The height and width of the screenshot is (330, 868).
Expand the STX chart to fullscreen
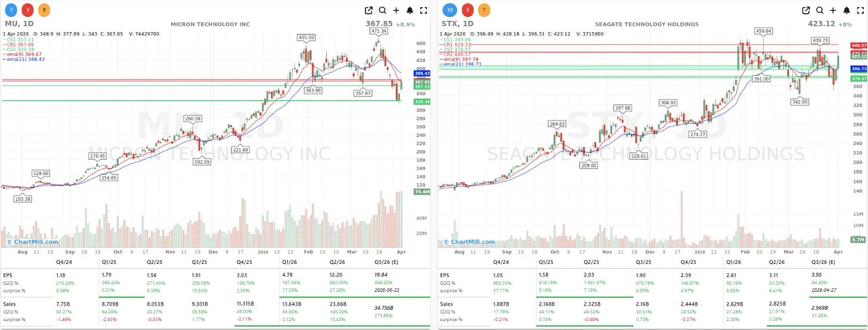pyautogui.click(x=861, y=10)
